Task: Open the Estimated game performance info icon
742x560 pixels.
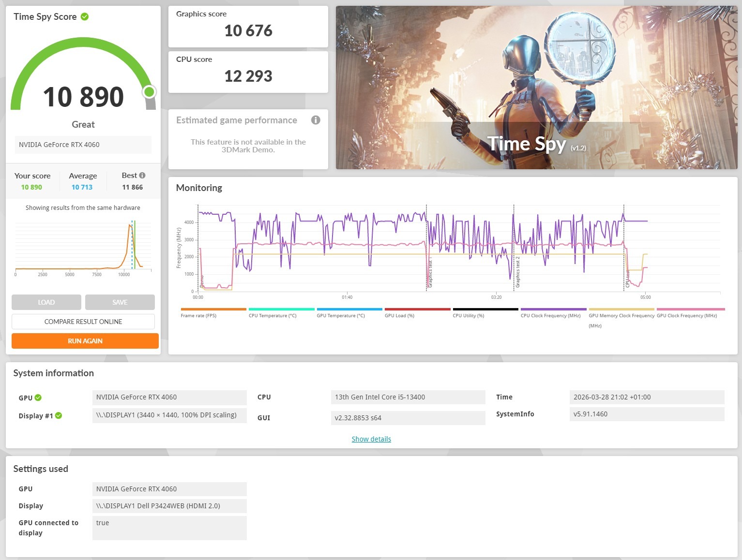Action: pyautogui.click(x=316, y=120)
